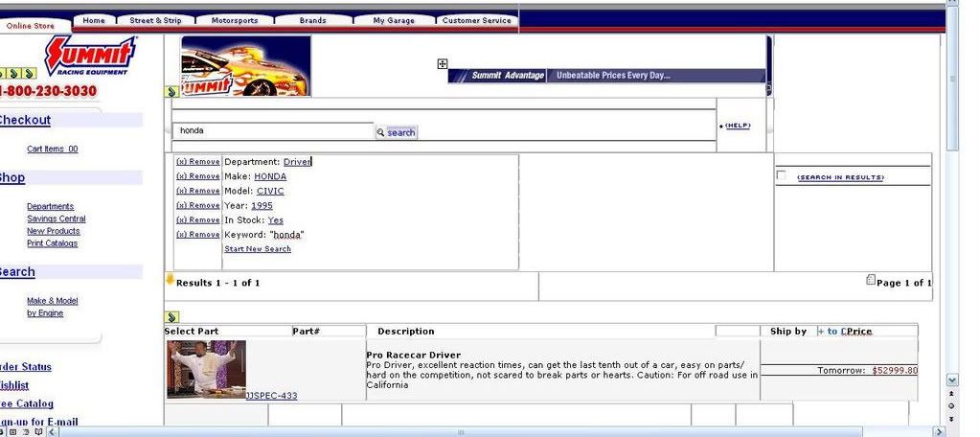The height and width of the screenshot is (437, 980).
Task: Remove the Department: Driver filter
Action: click(197, 162)
